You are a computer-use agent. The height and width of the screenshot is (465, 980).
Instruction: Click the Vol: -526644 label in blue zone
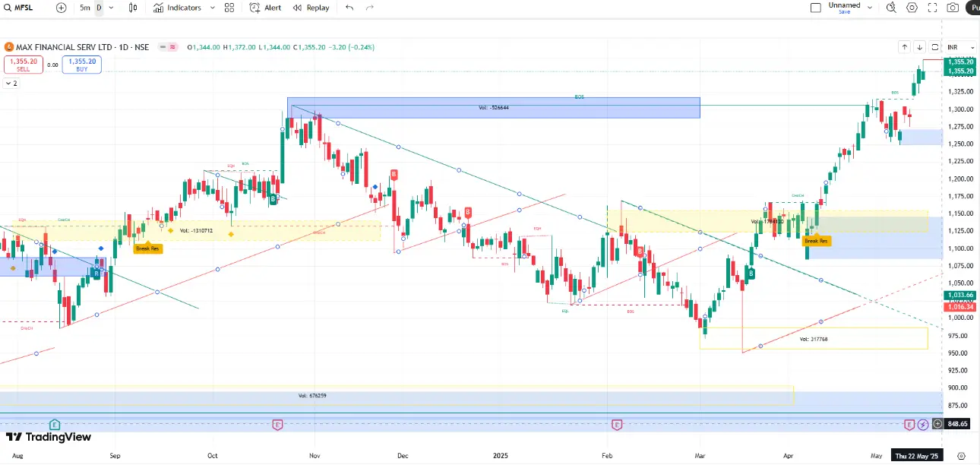pyautogui.click(x=494, y=108)
